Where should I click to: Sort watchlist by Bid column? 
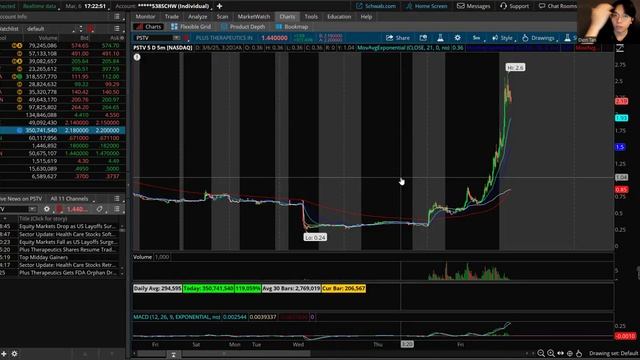[x=84, y=38]
